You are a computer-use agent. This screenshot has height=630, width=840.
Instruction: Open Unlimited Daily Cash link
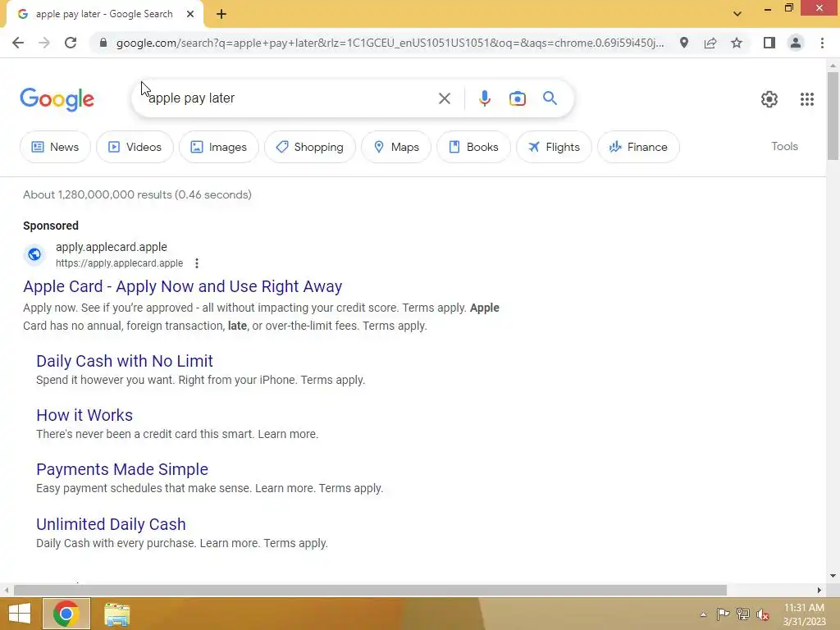point(111,524)
